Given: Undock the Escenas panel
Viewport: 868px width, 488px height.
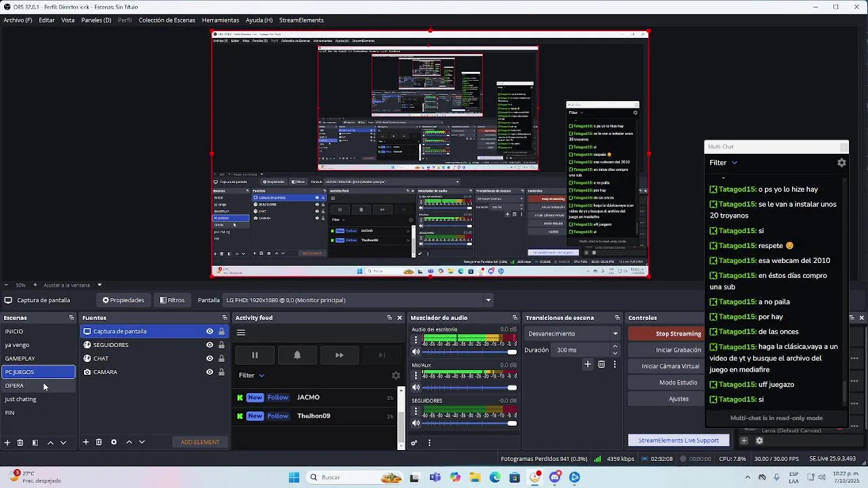Looking at the screenshot, I should (x=71, y=318).
